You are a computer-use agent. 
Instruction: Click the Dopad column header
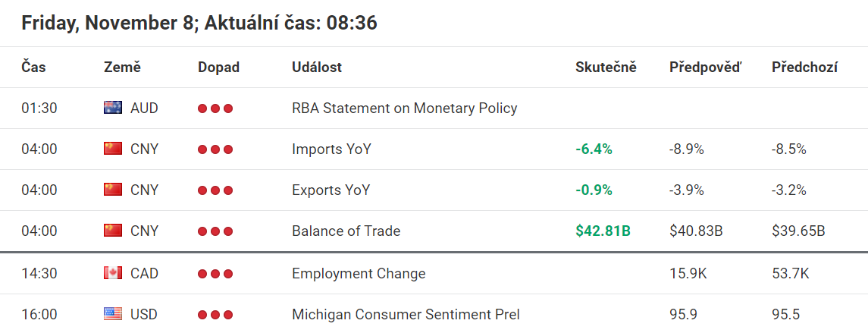click(x=218, y=67)
